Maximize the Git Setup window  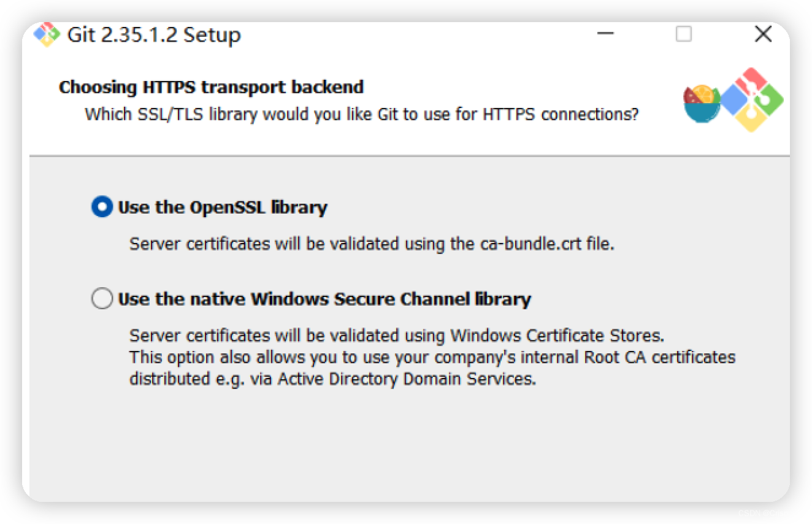point(684,34)
